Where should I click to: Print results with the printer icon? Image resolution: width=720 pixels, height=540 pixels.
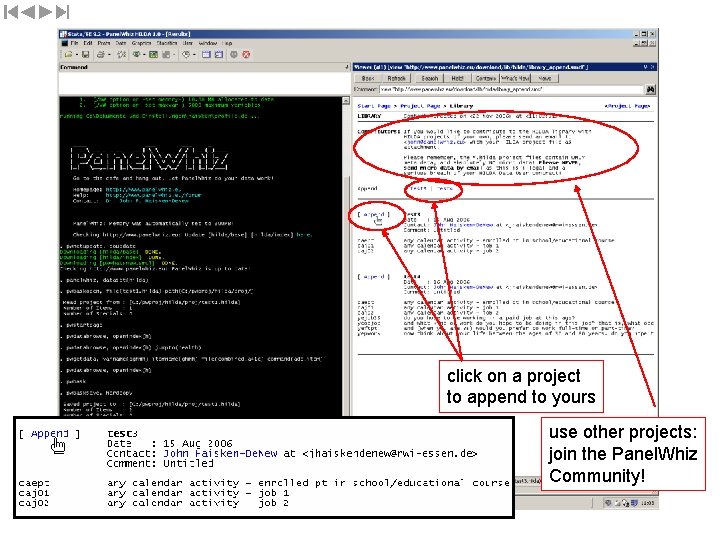click(x=101, y=54)
